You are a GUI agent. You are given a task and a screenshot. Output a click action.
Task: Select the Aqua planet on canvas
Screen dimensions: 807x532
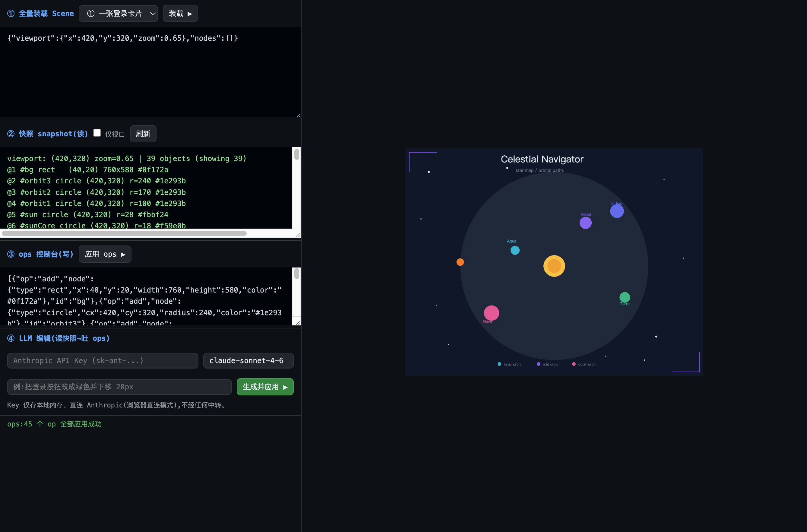pos(515,250)
